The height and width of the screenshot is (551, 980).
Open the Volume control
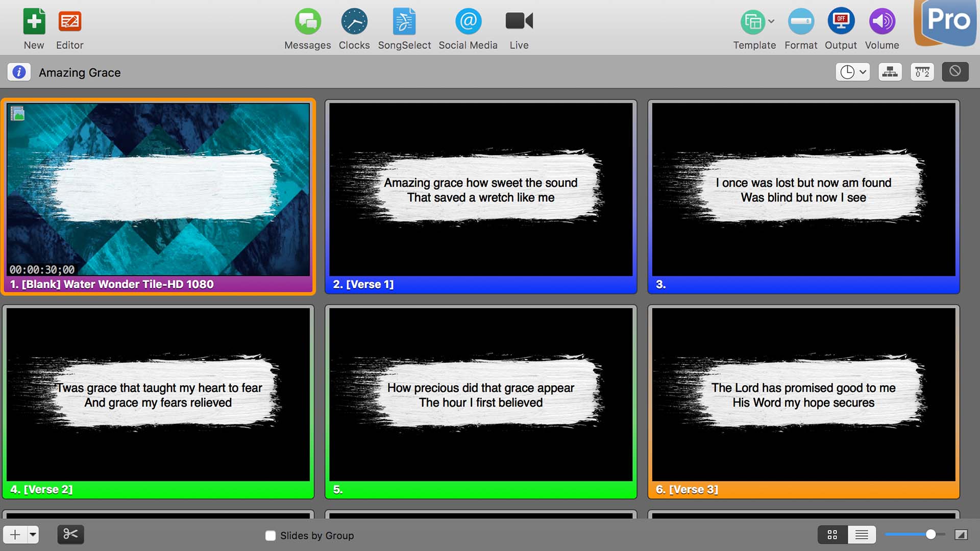pos(882,22)
